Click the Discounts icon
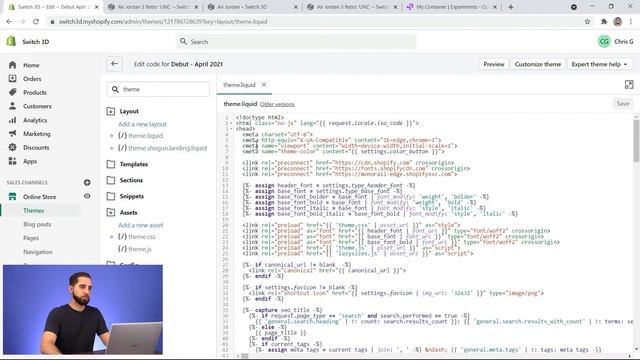The image size is (640, 360). click(x=12, y=147)
